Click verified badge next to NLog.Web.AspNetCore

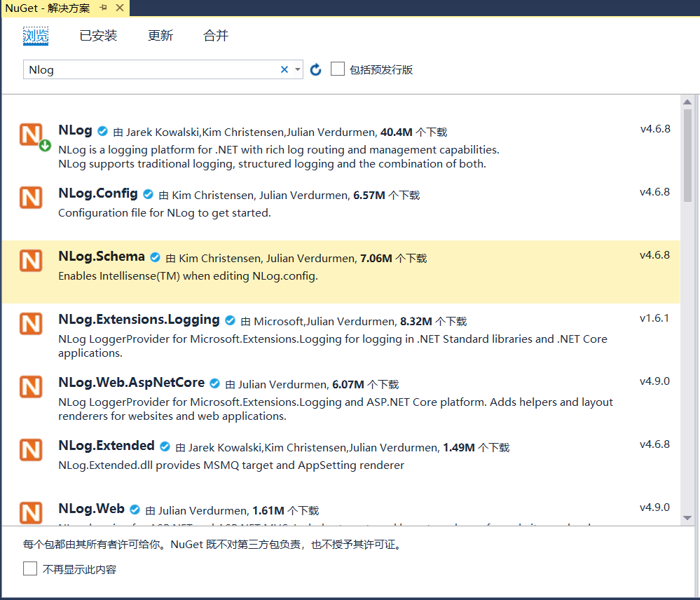[214, 383]
